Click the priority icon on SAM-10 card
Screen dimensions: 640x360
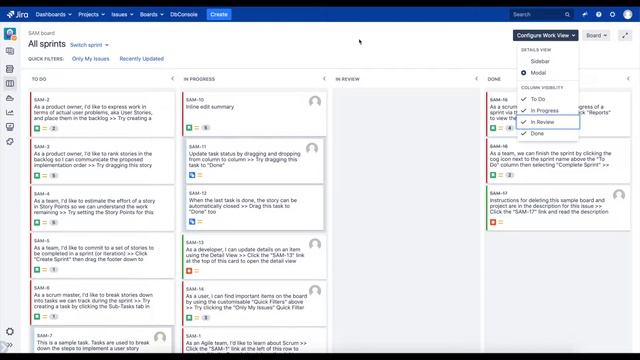click(x=197, y=128)
